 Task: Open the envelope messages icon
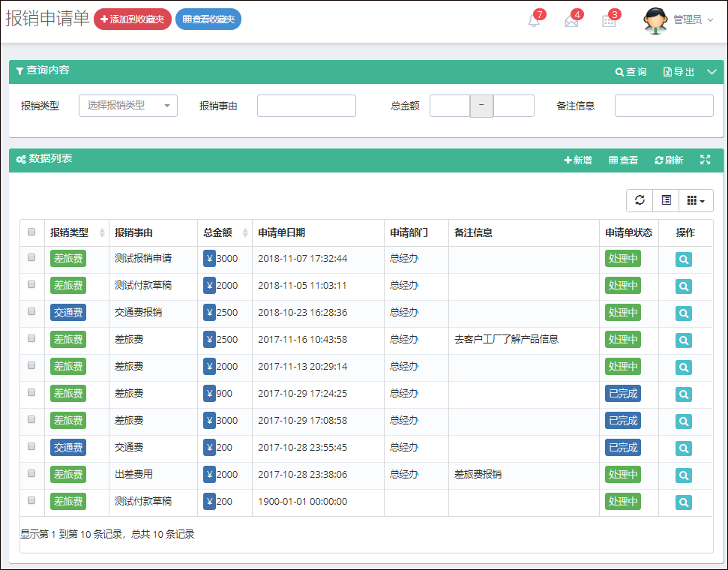pos(571,21)
